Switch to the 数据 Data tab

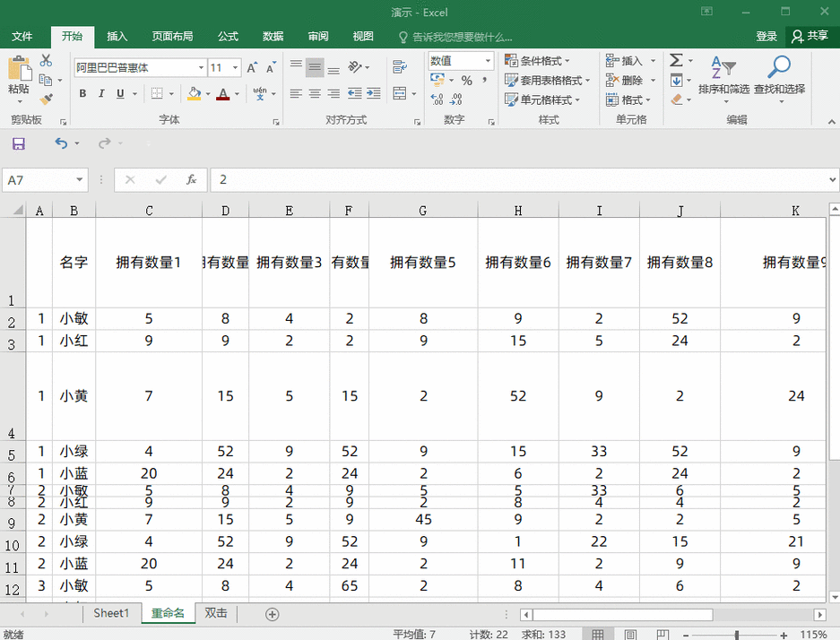coord(273,37)
